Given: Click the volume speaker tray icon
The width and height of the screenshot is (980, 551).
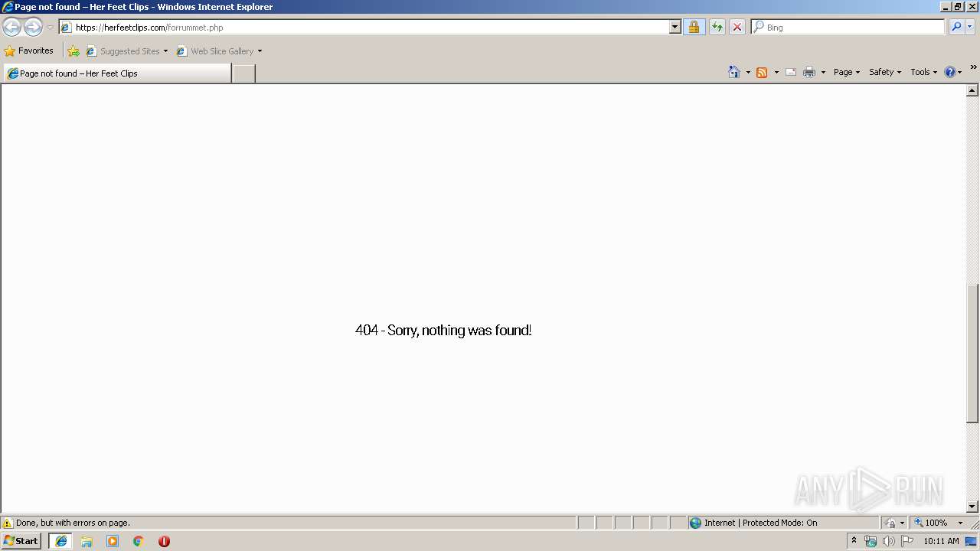Looking at the screenshot, I should point(889,541).
